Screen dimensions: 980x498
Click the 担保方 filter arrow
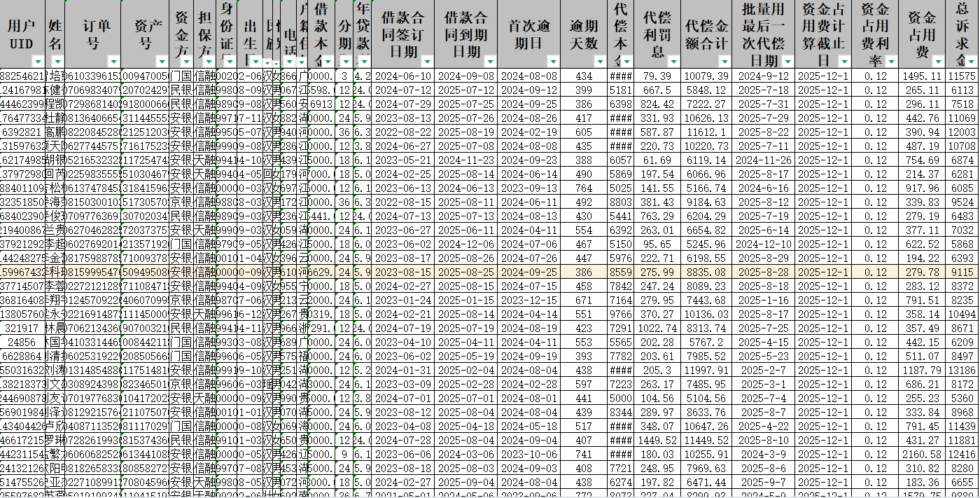tap(209, 61)
